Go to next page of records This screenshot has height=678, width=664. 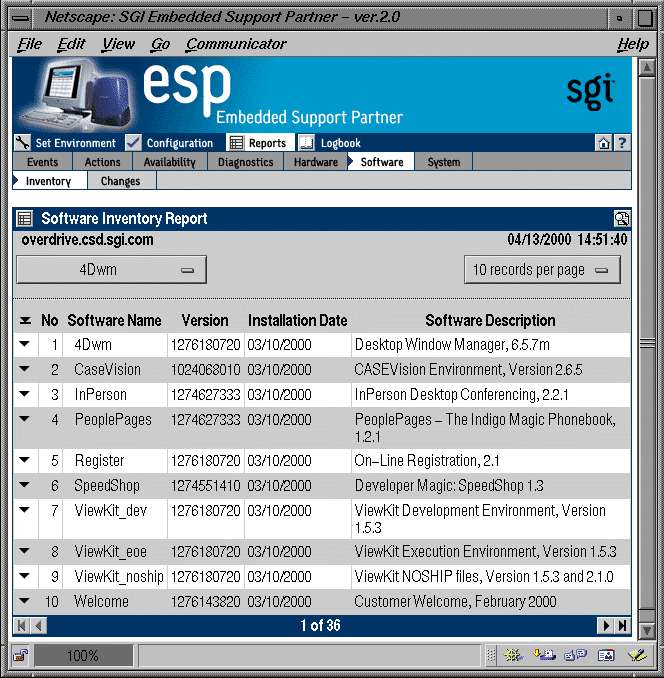pos(605,626)
